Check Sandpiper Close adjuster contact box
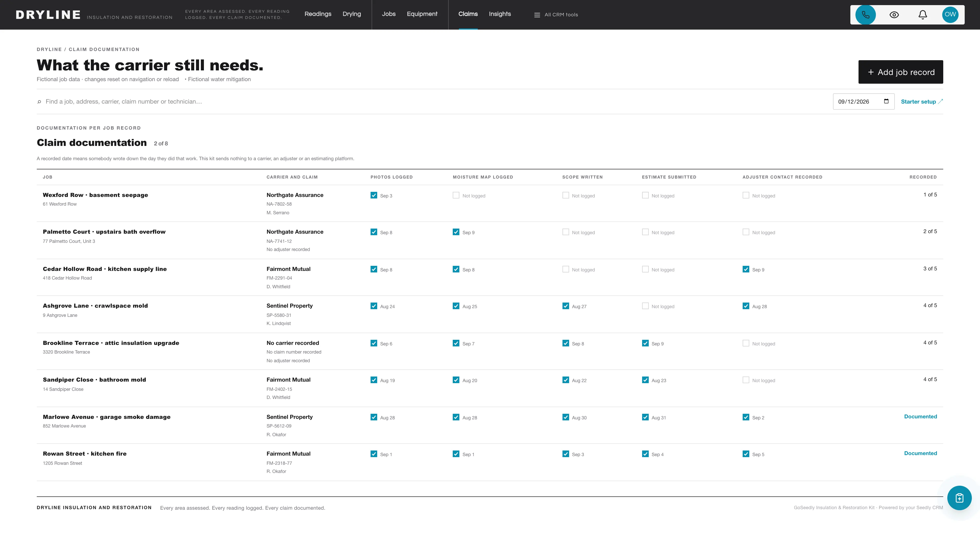Image resolution: width=980 pixels, height=551 pixels. pyautogui.click(x=746, y=380)
